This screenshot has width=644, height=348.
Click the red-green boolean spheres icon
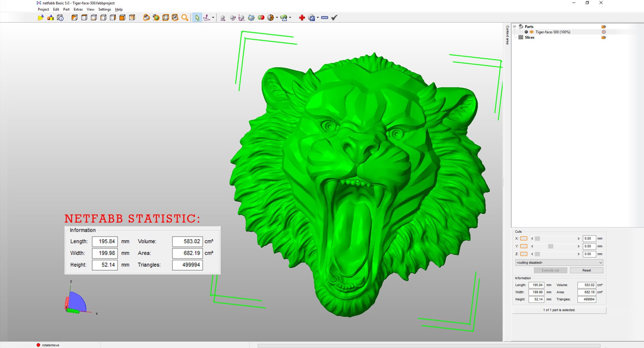click(x=261, y=18)
